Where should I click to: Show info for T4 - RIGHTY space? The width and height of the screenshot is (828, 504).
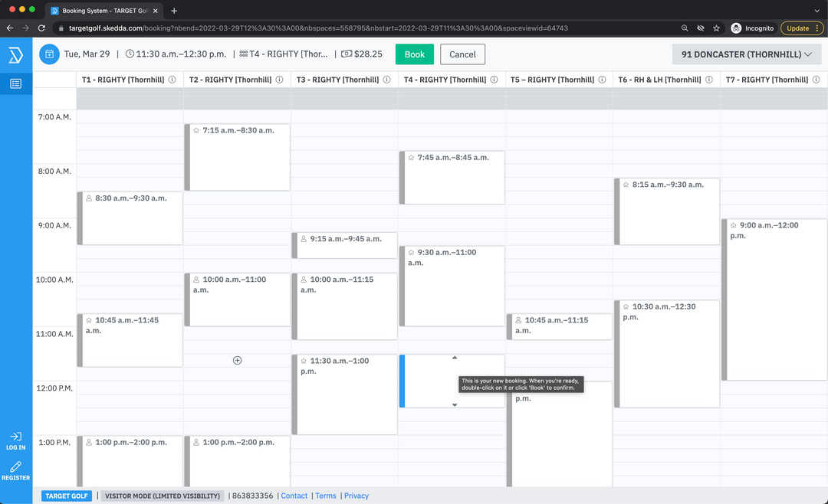[494, 80]
